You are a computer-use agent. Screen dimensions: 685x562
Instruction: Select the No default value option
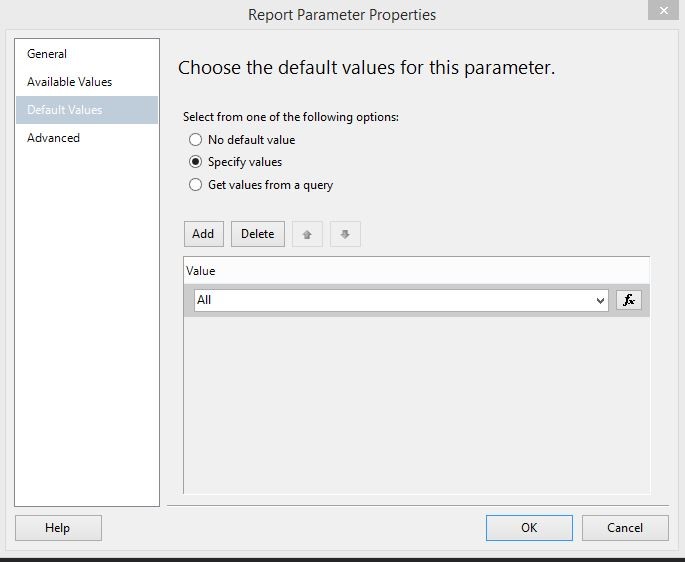click(x=196, y=140)
